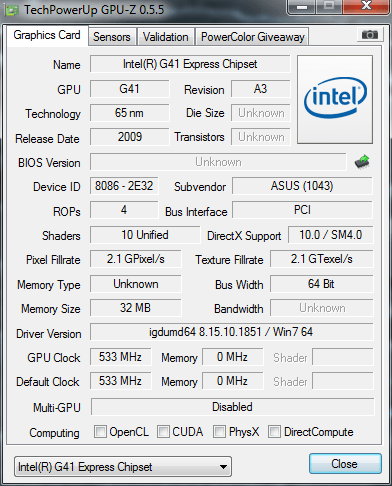Close the window with the red X
Image resolution: width=392 pixels, height=486 pixels.
[366, 7]
